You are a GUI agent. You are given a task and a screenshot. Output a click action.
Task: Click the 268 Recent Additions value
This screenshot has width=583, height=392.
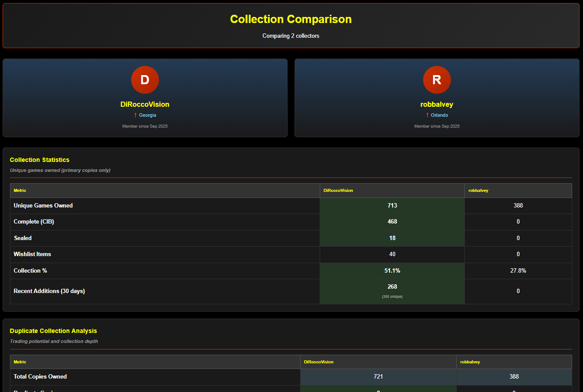392,287
